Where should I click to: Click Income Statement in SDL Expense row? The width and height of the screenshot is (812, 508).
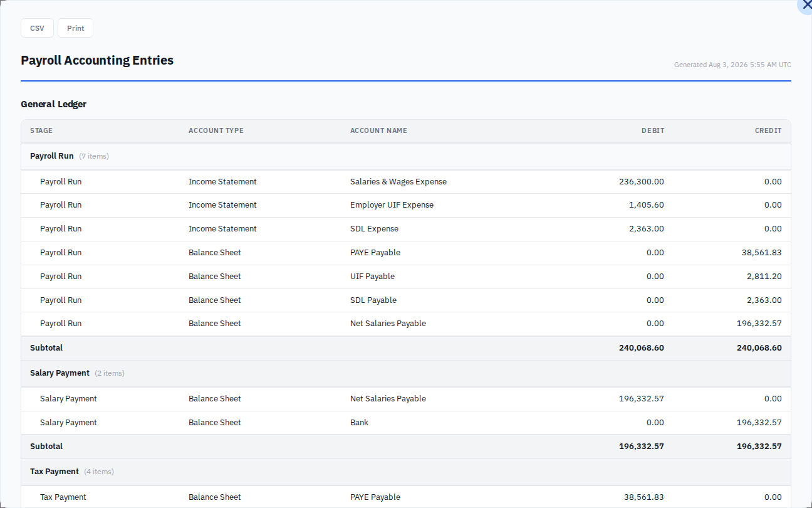[x=222, y=229]
